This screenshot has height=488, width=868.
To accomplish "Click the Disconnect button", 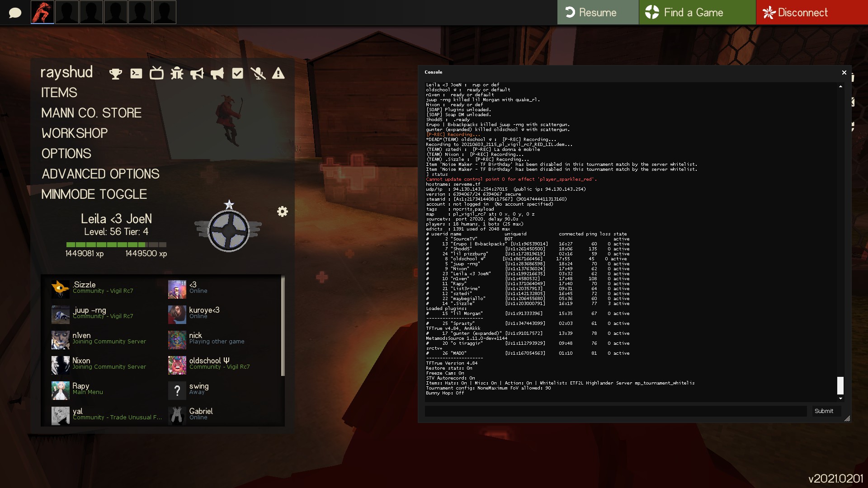I will pyautogui.click(x=812, y=12).
